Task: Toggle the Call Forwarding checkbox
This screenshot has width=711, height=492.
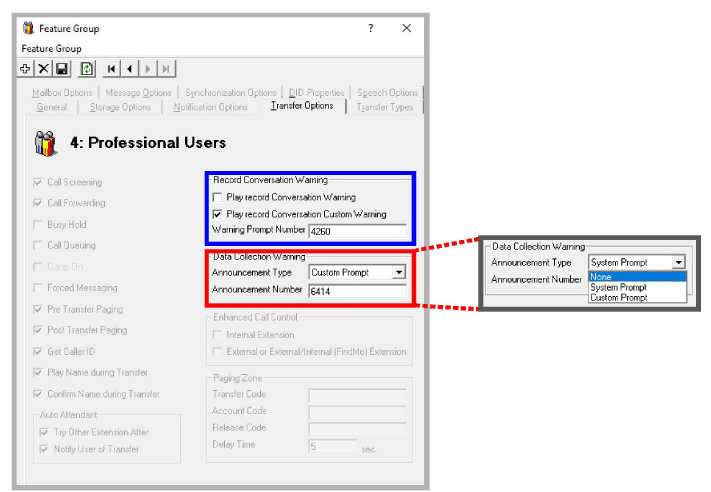Action: coord(38,203)
